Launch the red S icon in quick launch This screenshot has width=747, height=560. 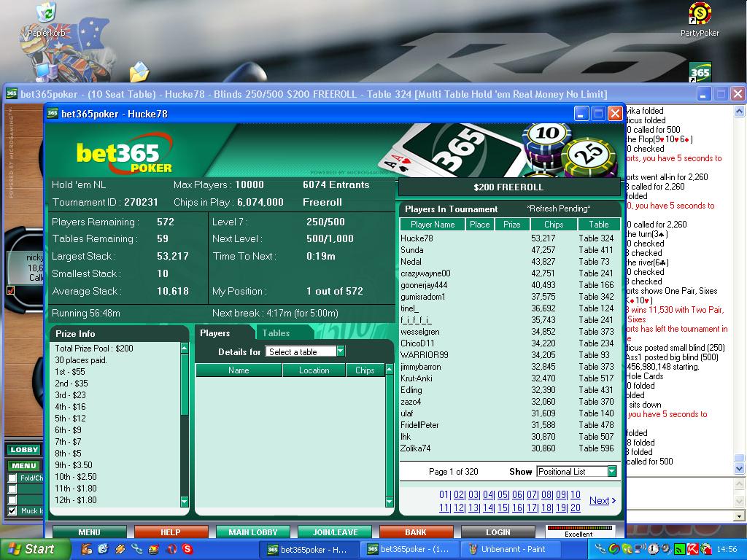click(187, 549)
